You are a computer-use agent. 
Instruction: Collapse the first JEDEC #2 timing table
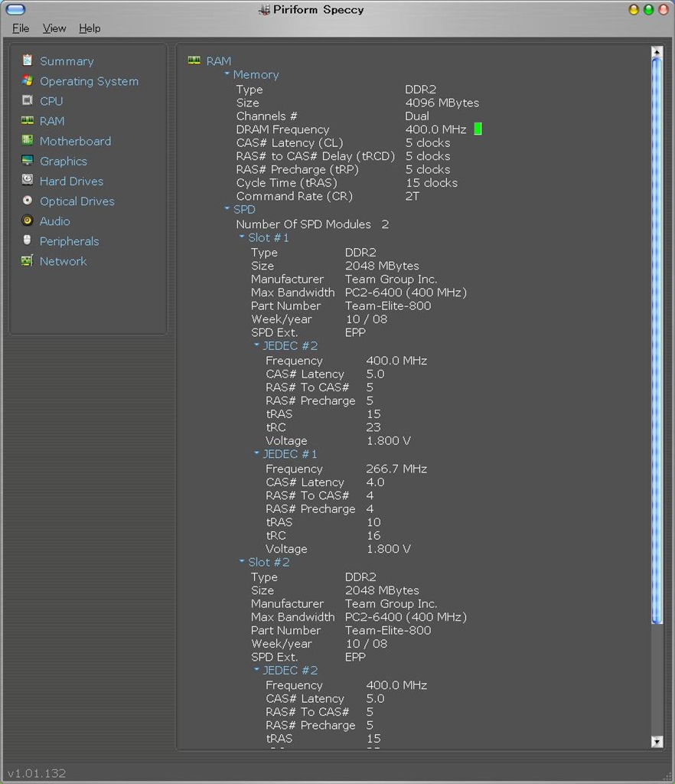(257, 345)
